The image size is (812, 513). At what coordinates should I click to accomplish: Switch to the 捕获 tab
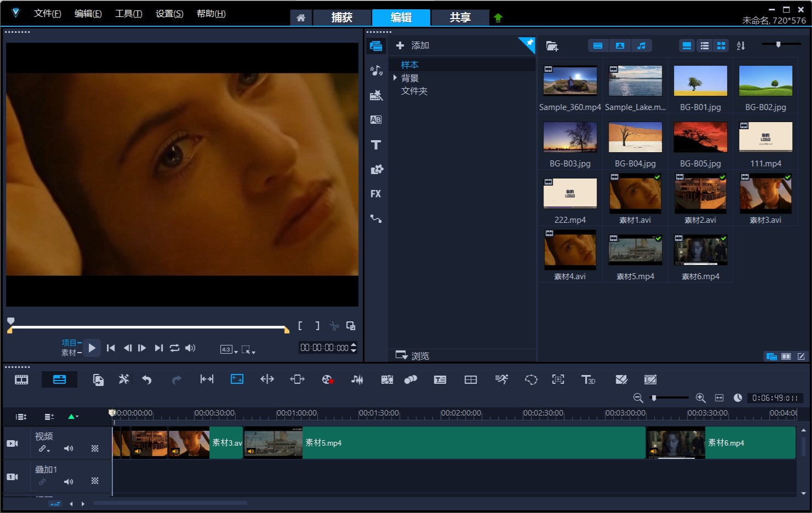point(342,18)
